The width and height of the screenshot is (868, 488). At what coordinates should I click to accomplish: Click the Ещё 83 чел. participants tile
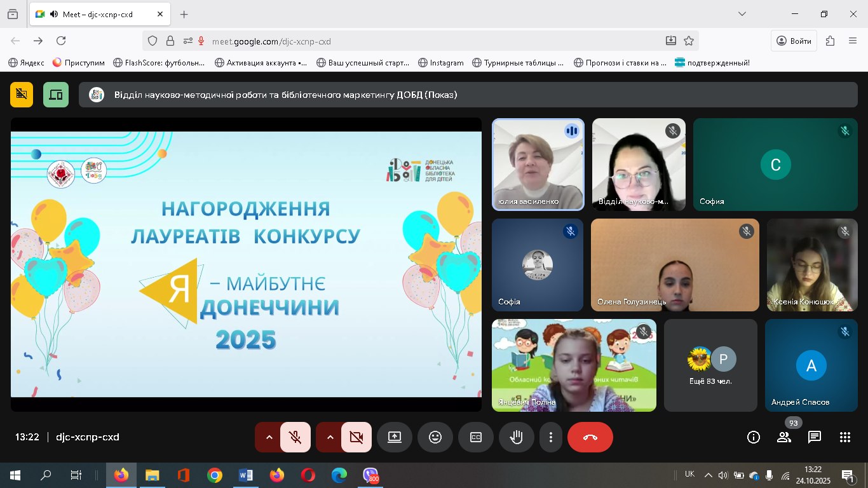(x=710, y=365)
